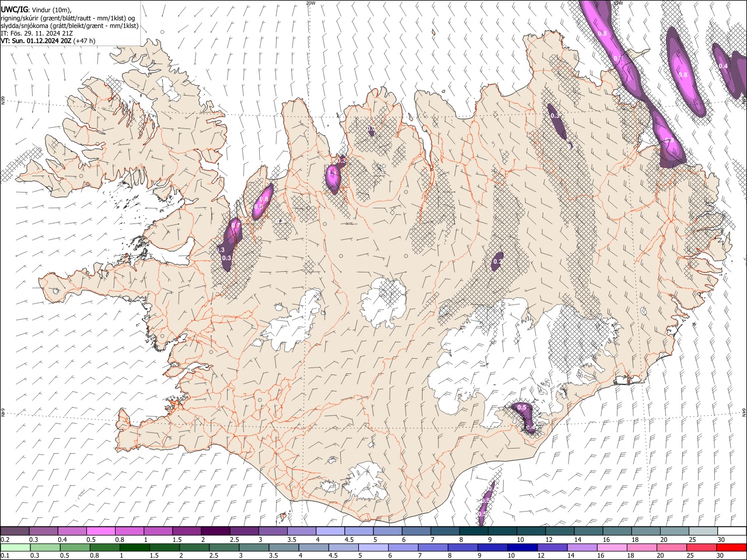Viewport: 747px width, 560px height.
Task: Select the upper legend swatch between 12 and 14
Action: (x=560, y=531)
